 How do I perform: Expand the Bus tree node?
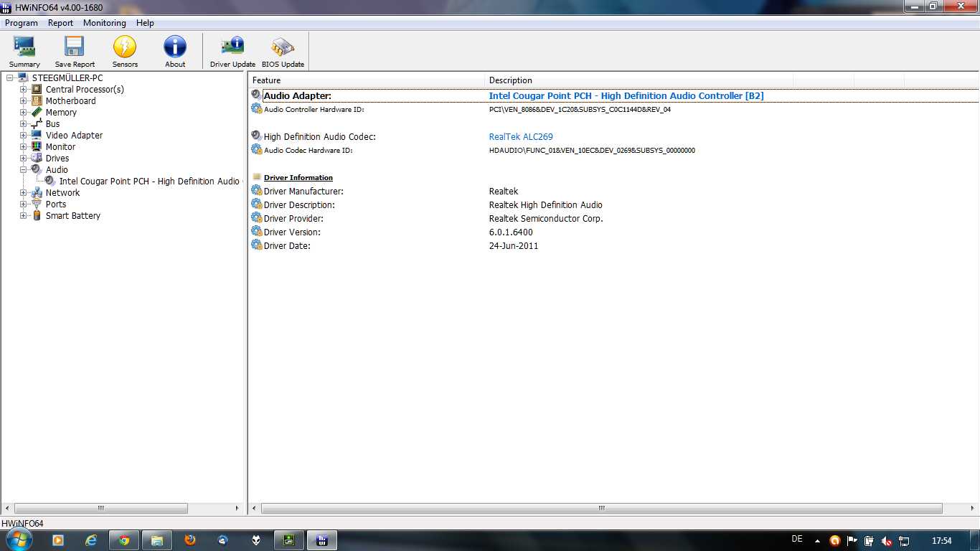(x=23, y=123)
